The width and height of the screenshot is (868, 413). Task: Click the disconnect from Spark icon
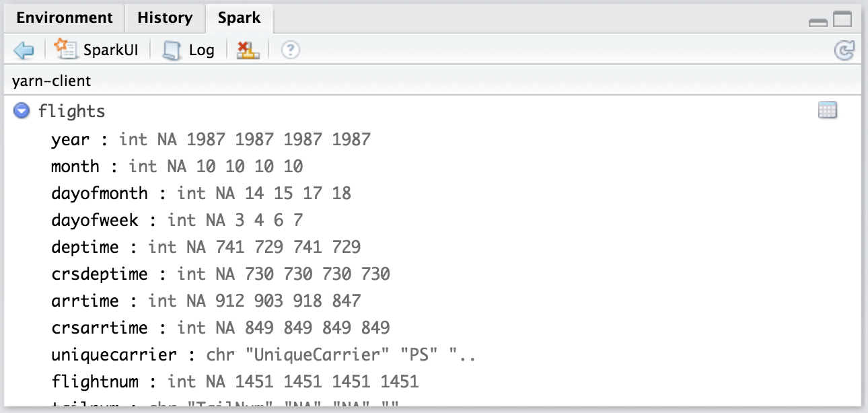pyautogui.click(x=248, y=50)
